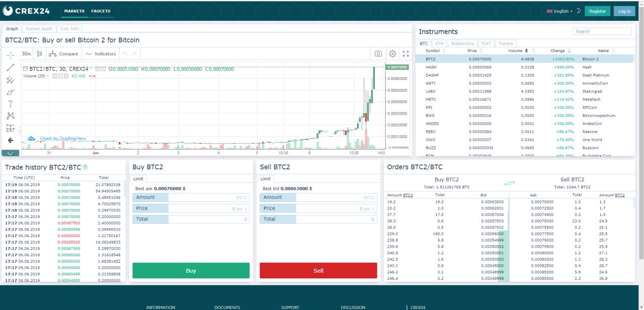The width and height of the screenshot is (644, 310).
Task: Change the 30m chart interval
Action: click(x=27, y=54)
